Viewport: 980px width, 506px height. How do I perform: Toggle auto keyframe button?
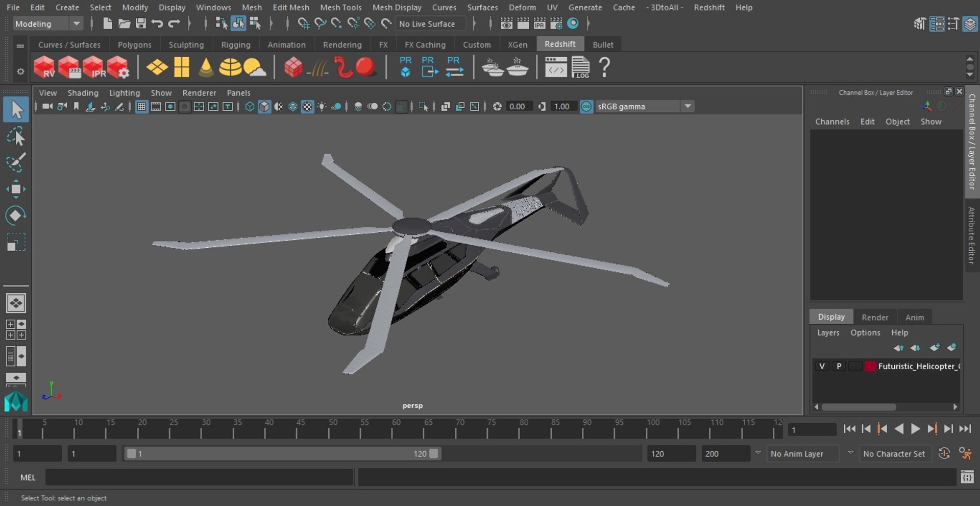coord(944,453)
